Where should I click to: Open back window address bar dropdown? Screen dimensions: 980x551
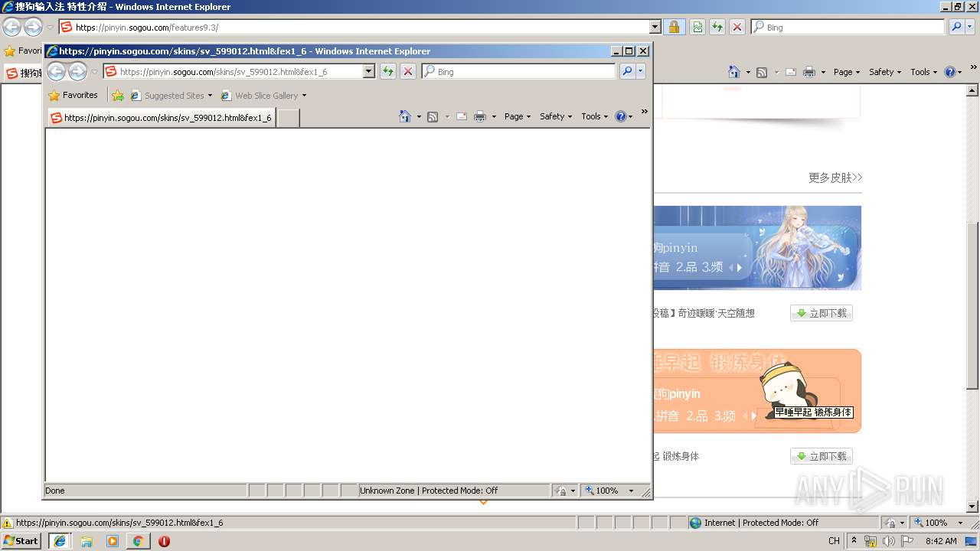(655, 27)
